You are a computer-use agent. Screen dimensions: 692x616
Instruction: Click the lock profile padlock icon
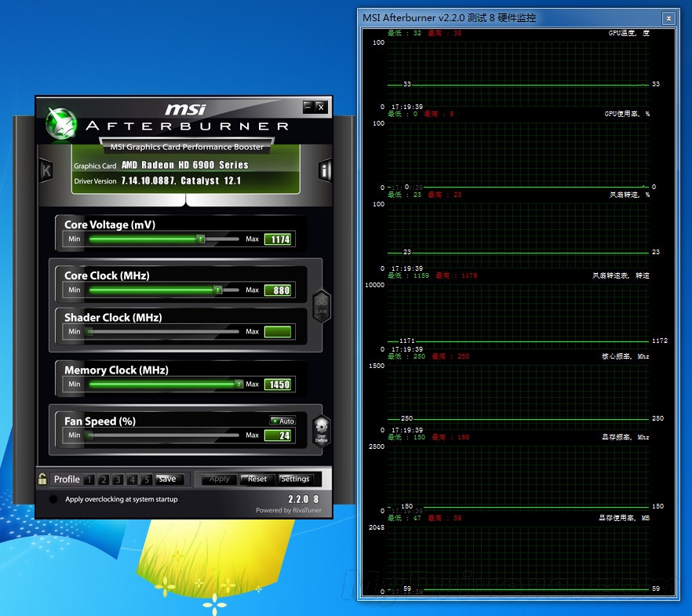click(x=42, y=479)
